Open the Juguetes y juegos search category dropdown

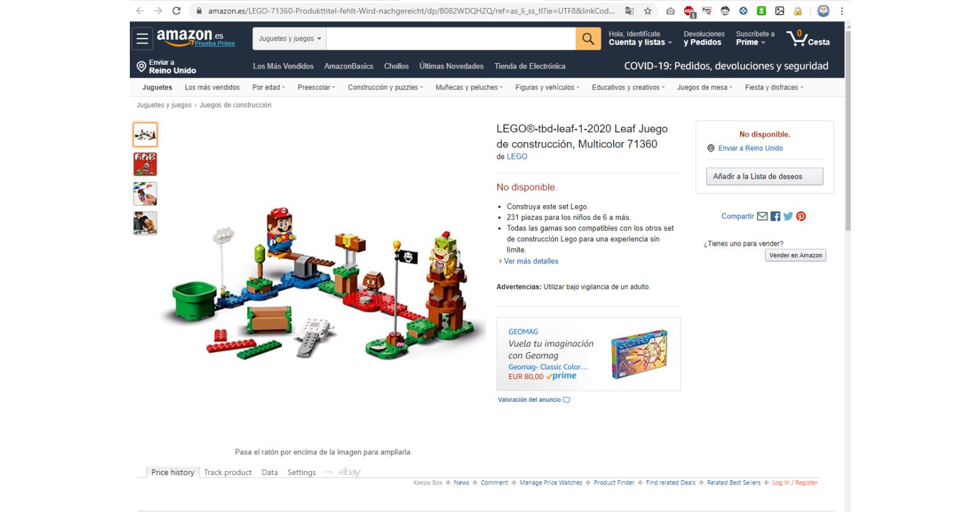(290, 39)
